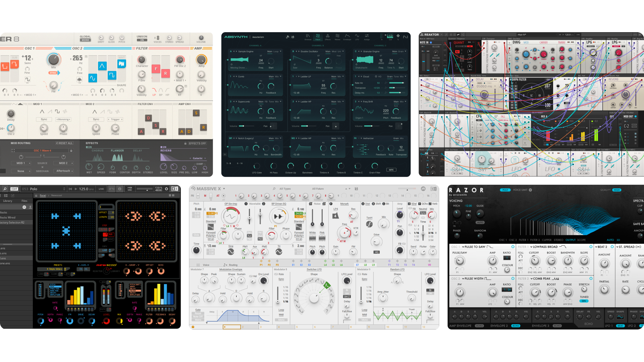Image resolution: width=644 pixels, height=362 pixels.
Task: Click the power icon in Polo toolbar
Action: pos(166,189)
